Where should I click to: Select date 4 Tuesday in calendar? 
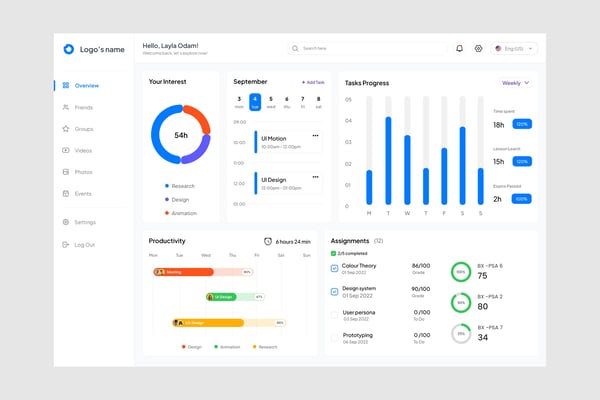pos(255,102)
